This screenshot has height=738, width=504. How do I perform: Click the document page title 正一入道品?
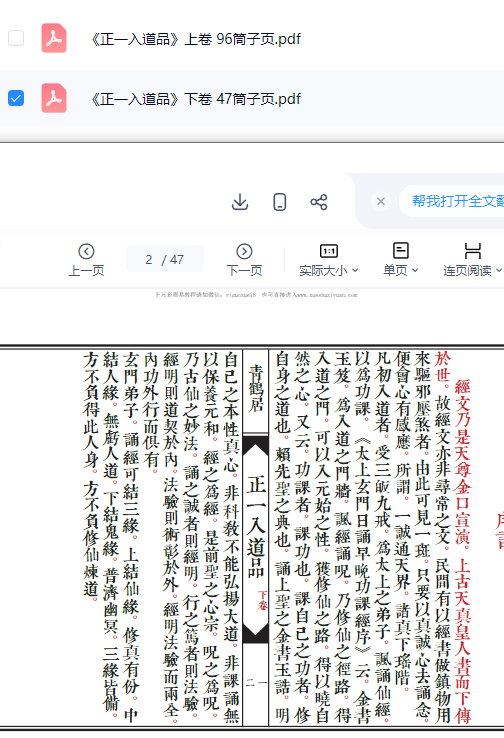pyautogui.click(x=256, y=526)
